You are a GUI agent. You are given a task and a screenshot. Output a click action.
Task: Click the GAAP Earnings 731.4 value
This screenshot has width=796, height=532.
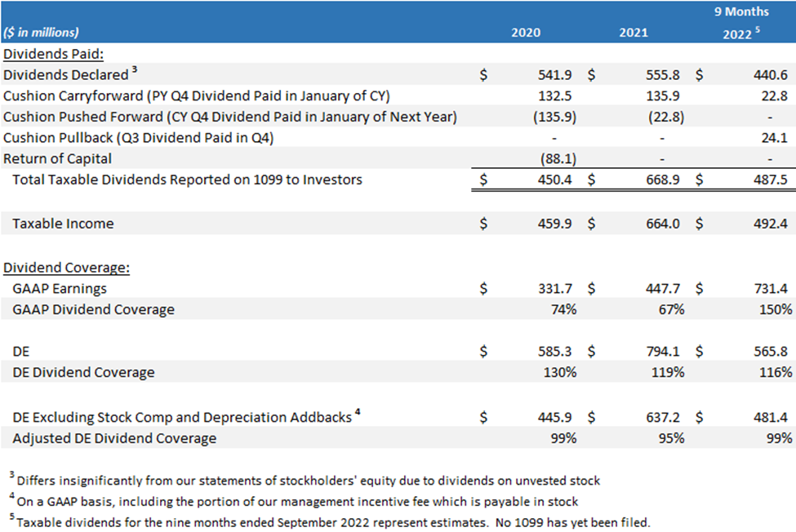772,288
